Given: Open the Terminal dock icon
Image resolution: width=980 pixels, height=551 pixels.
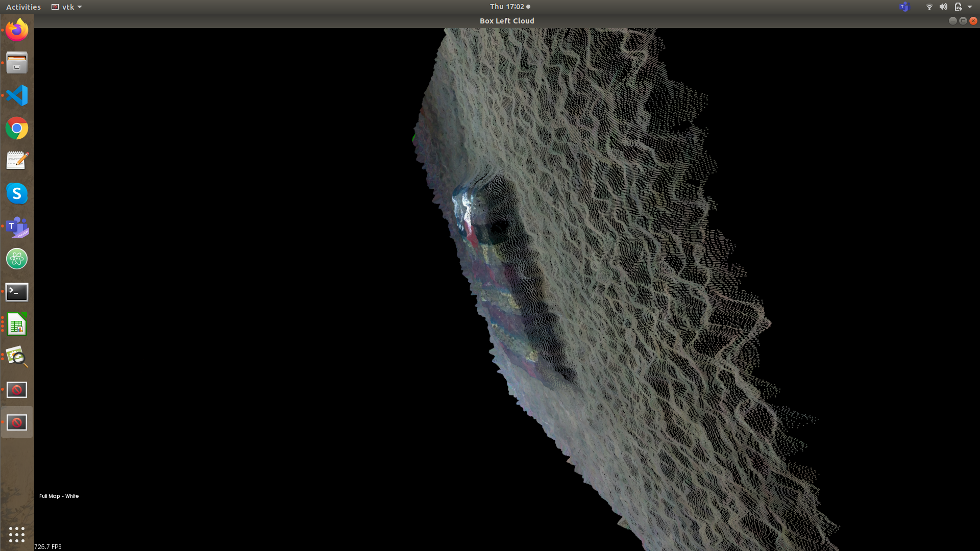Looking at the screenshot, I should pos(17,292).
